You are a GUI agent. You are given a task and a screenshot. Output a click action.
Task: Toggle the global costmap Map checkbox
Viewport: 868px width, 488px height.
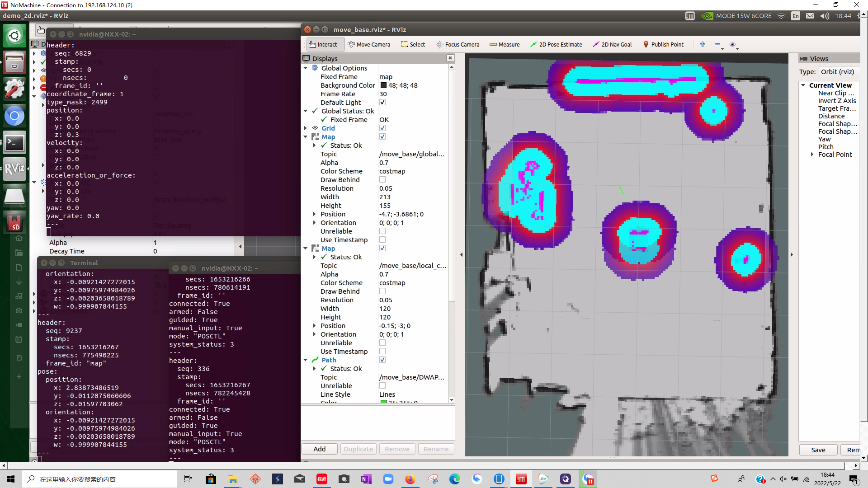pyautogui.click(x=382, y=137)
